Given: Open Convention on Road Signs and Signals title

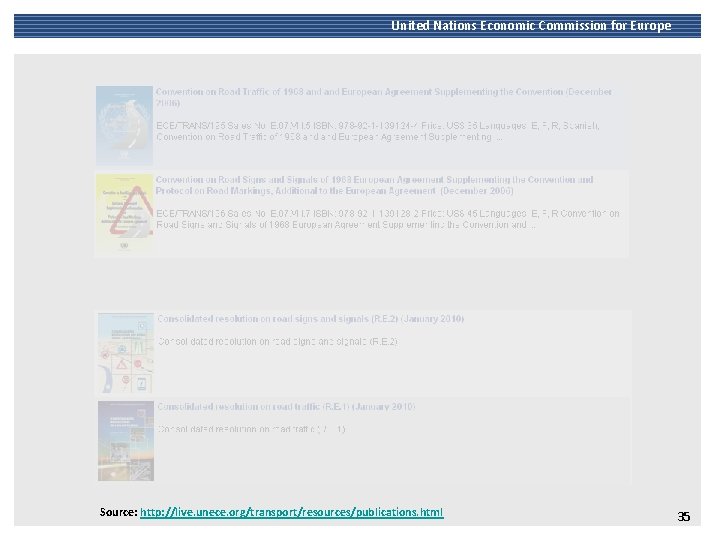Looking at the screenshot, I should pos(374,185).
